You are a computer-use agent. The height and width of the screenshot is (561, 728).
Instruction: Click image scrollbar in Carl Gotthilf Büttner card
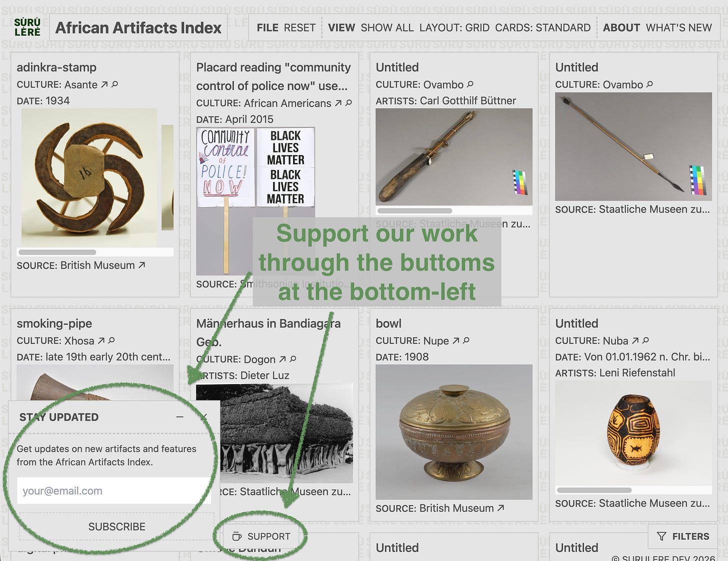click(415, 211)
